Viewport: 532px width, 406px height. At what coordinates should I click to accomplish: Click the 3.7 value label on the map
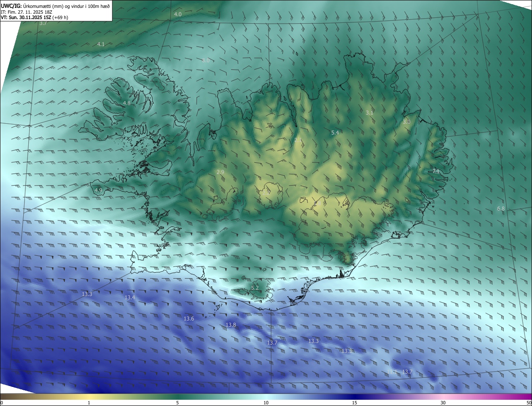43,23
